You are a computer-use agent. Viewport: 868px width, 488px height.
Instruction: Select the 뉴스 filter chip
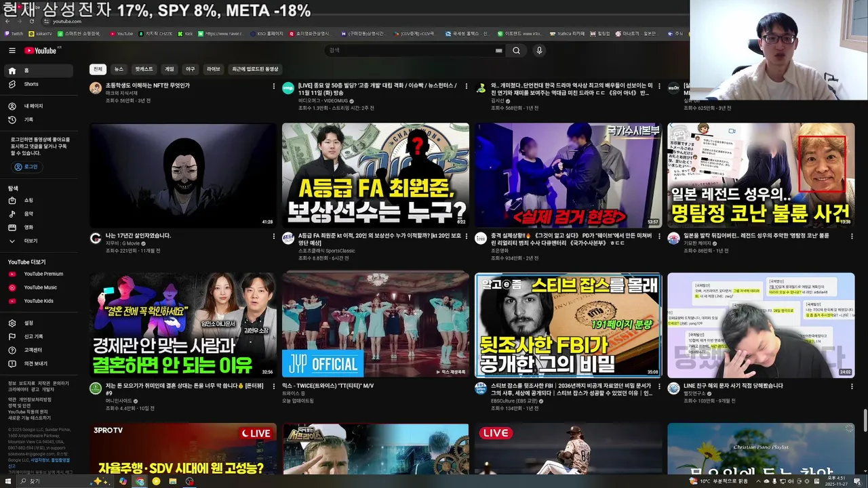(119, 69)
